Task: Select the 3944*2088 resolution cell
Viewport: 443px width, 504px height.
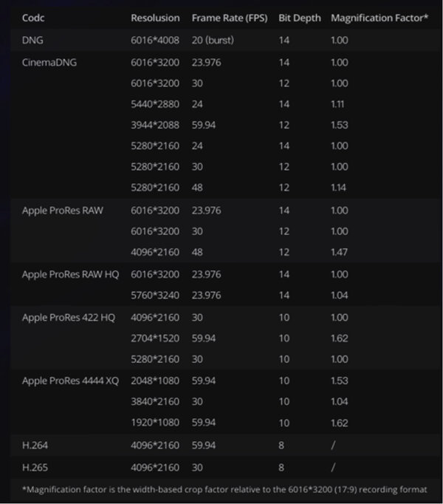Action: [x=155, y=125]
